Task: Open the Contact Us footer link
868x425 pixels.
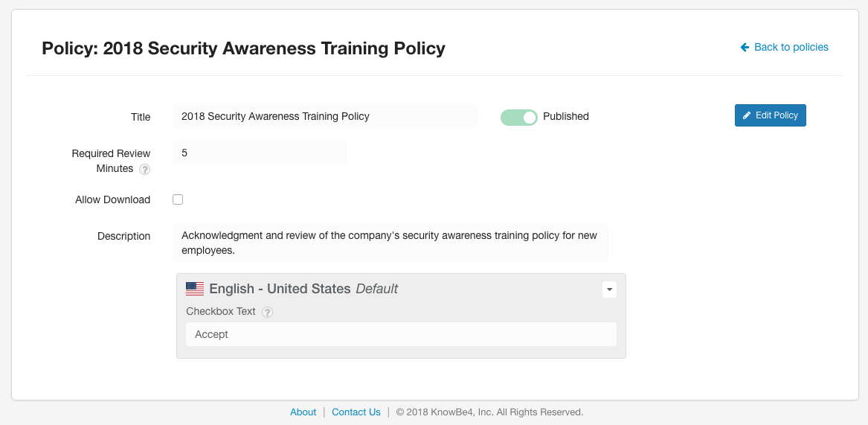Action: pyautogui.click(x=356, y=412)
